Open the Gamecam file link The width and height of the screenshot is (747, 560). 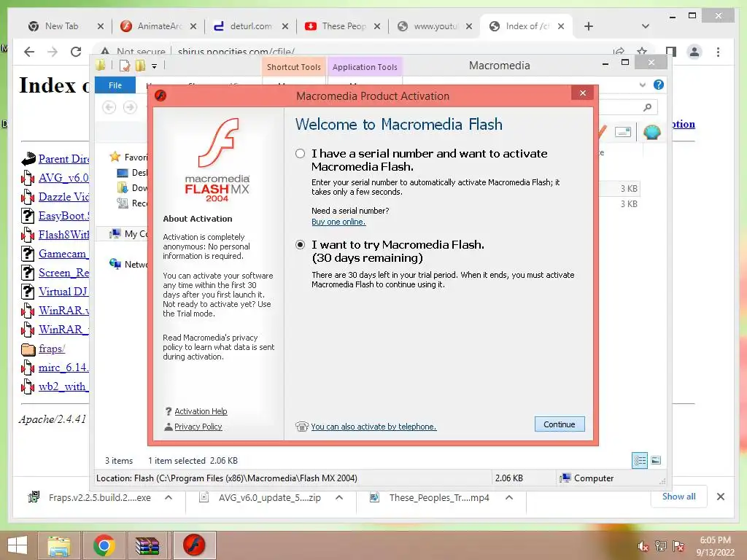(64, 254)
